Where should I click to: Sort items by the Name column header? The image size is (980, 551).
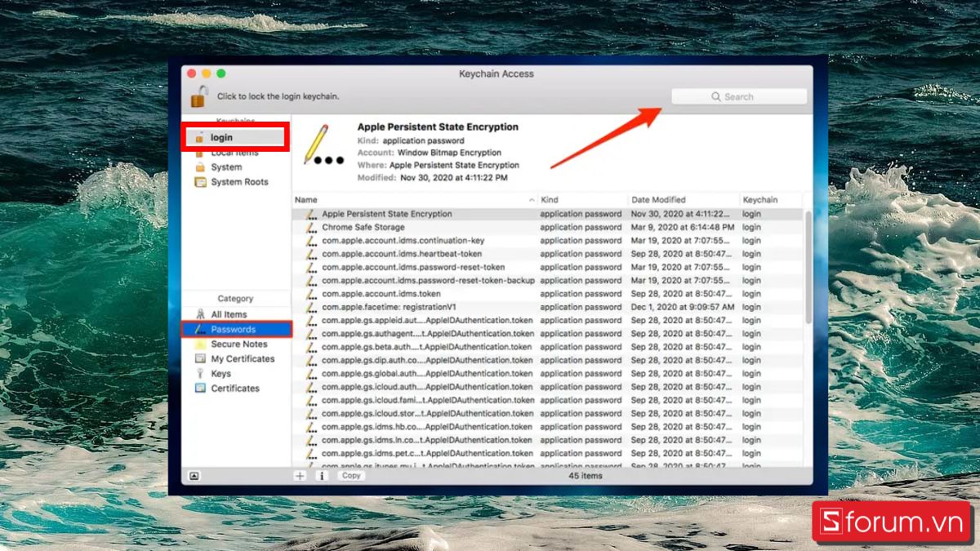click(x=305, y=199)
